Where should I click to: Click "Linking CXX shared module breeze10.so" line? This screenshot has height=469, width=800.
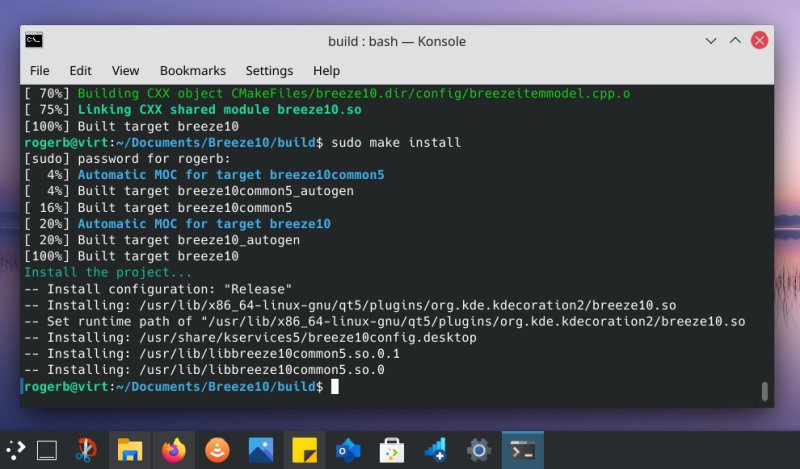pyautogui.click(x=219, y=110)
